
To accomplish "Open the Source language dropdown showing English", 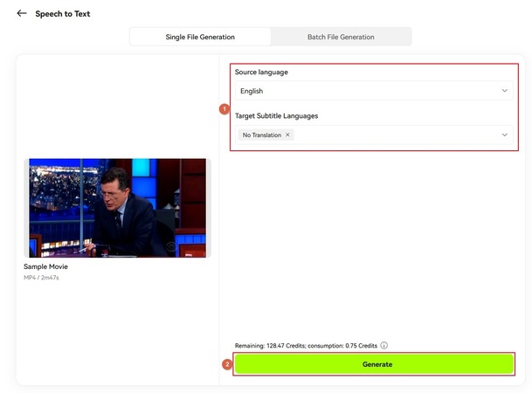I will 367,91.
